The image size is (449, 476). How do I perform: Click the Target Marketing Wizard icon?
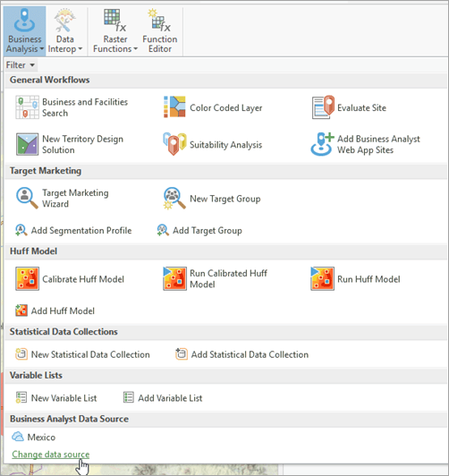pos(27,198)
